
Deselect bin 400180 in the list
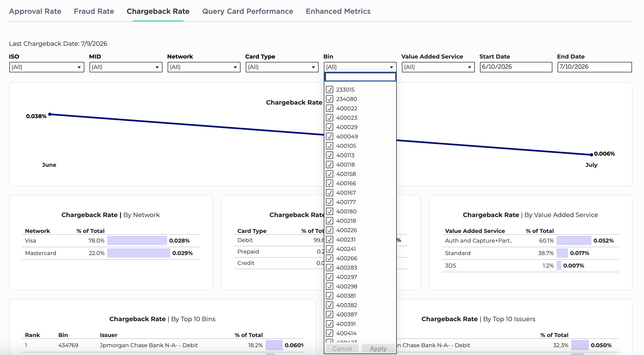(330, 211)
